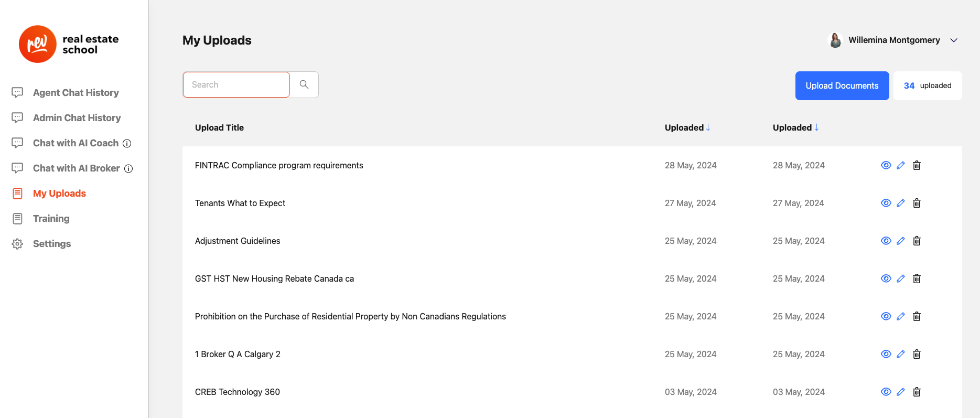Click the search magnifier icon button
980x418 pixels.
(304, 84)
